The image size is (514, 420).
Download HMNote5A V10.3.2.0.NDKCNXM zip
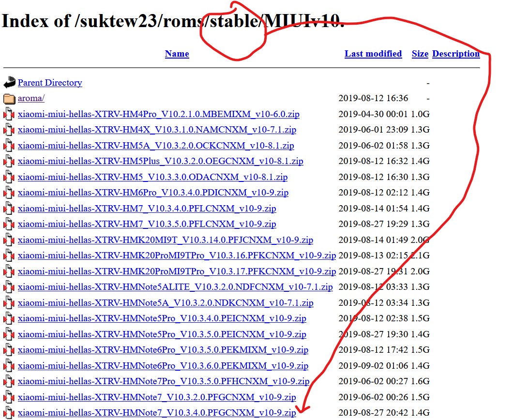pos(166,303)
